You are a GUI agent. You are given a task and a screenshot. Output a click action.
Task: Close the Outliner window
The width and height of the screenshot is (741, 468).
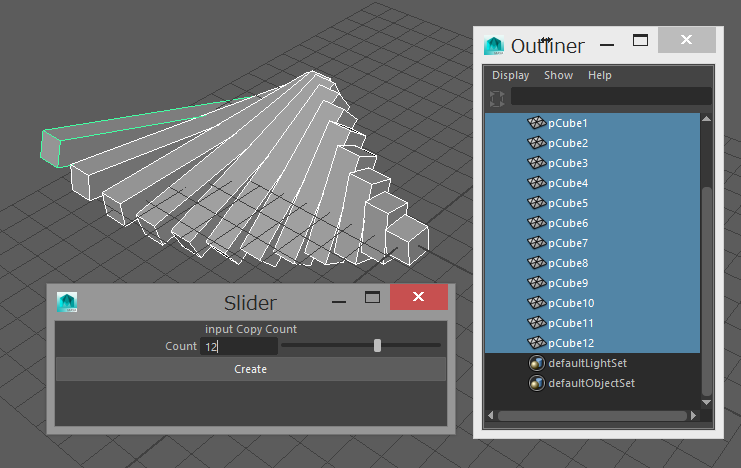[x=687, y=40]
